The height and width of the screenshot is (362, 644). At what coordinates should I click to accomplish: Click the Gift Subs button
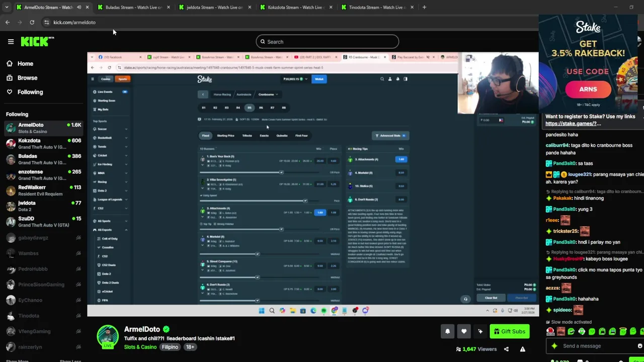(x=509, y=331)
